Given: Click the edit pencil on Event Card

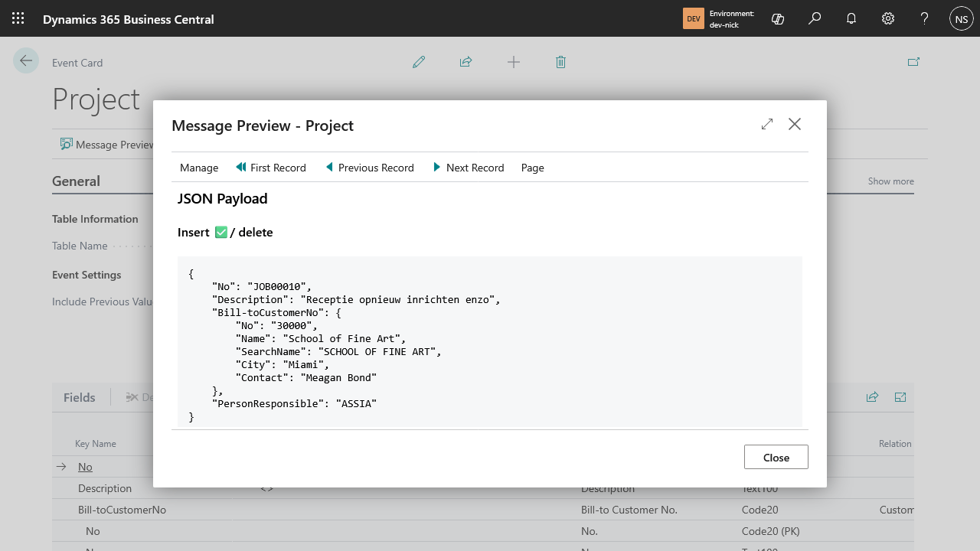Looking at the screenshot, I should click(x=419, y=62).
